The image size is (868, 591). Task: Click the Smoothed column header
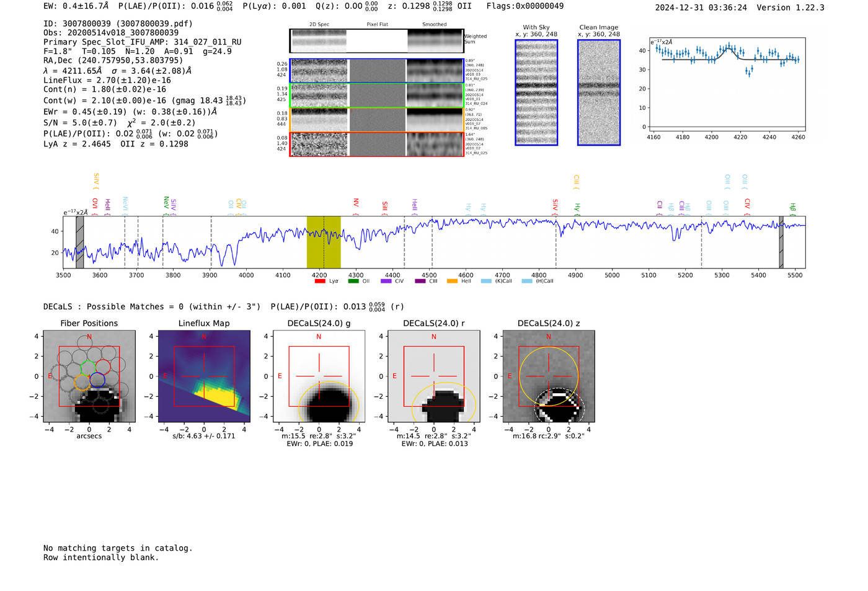point(434,25)
